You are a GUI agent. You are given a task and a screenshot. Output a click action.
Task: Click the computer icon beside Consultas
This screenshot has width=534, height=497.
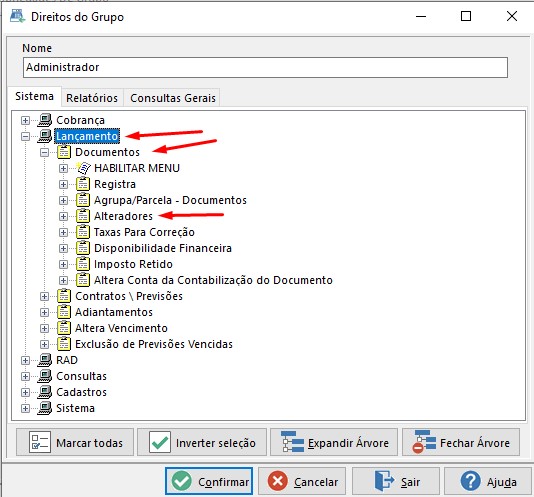tap(45, 376)
